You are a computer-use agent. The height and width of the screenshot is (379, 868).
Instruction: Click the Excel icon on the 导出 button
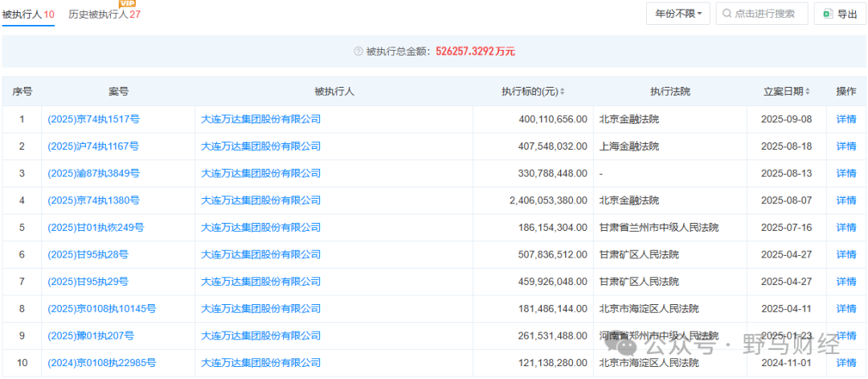coord(827,14)
